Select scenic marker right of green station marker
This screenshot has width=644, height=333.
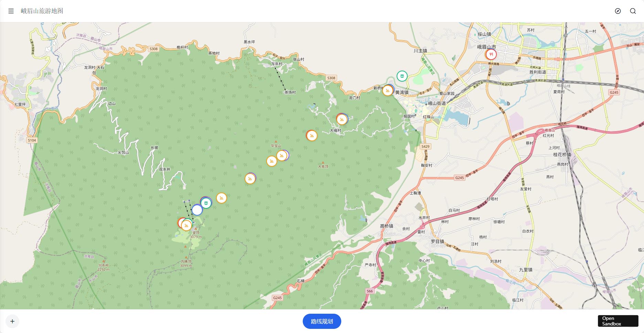(x=222, y=198)
